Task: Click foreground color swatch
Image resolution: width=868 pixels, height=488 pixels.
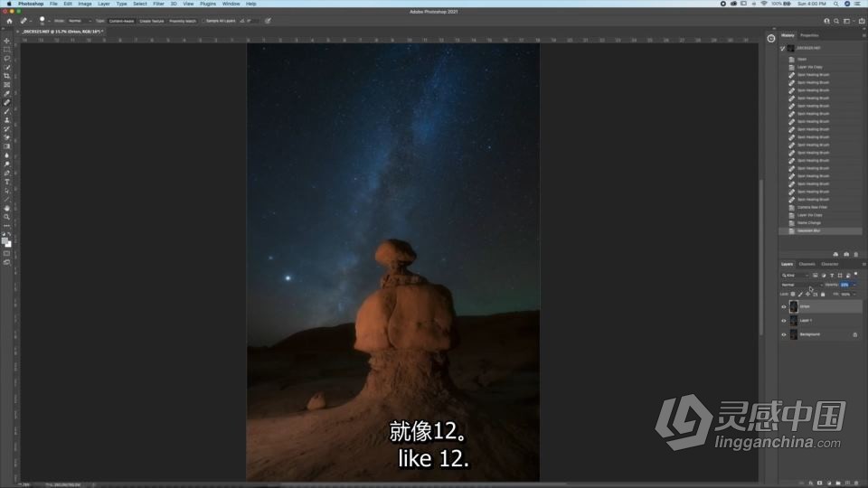Action: pos(5,241)
